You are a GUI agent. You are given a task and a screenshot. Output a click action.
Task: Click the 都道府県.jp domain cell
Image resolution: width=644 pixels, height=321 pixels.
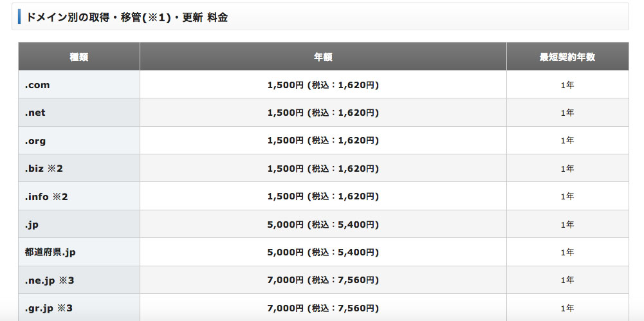click(x=79, y=252)
